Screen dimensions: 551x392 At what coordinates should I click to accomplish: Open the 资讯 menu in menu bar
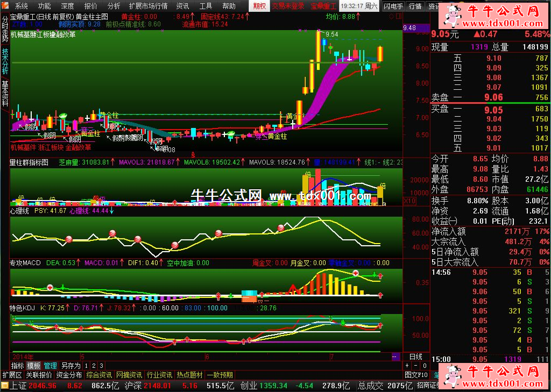point(182,6)
